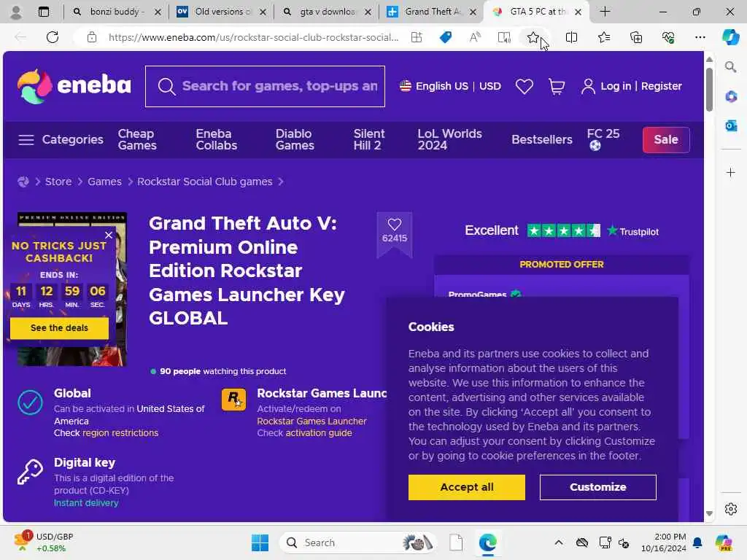Close the cashback promo popup

tap(109, 236)
